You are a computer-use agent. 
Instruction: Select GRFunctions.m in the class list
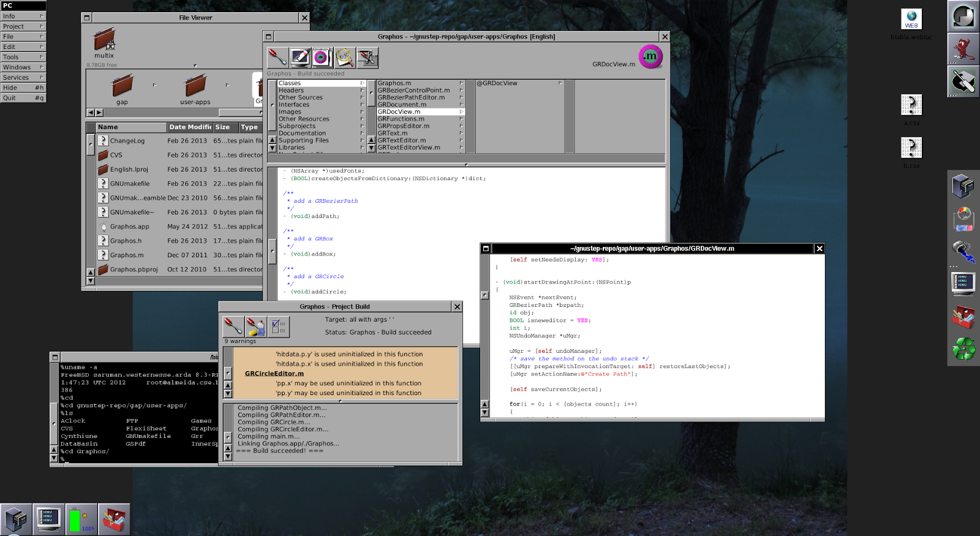tap(421, 119)
